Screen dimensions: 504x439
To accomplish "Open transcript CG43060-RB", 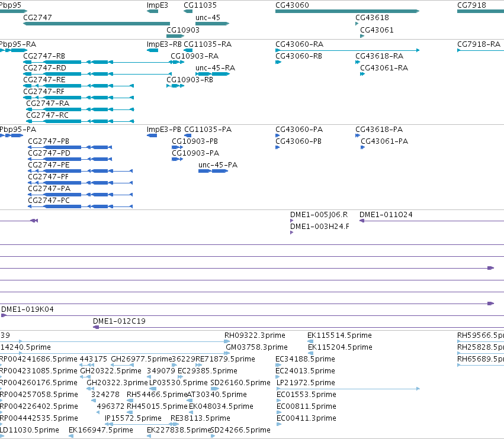I will [x=298, y=56].
